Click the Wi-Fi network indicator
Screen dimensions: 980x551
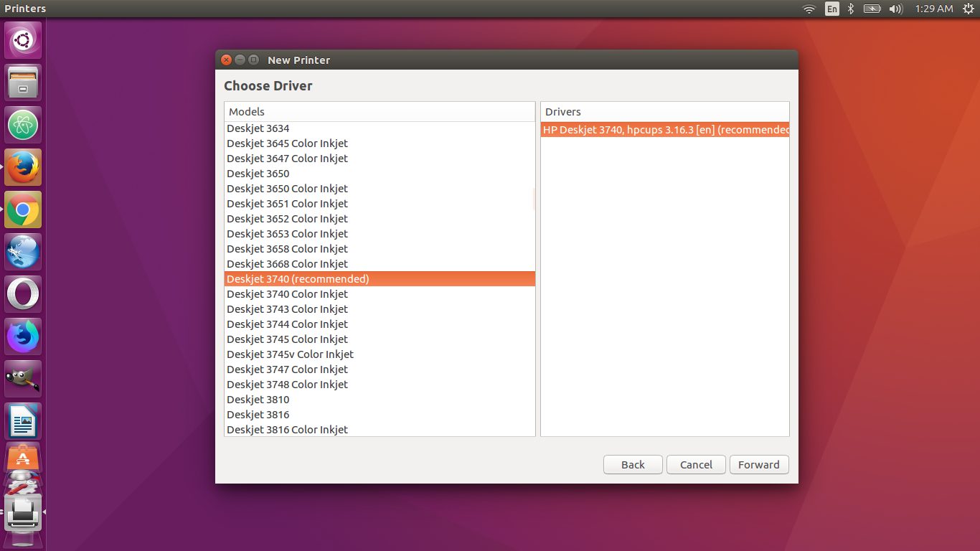point(809,9)
